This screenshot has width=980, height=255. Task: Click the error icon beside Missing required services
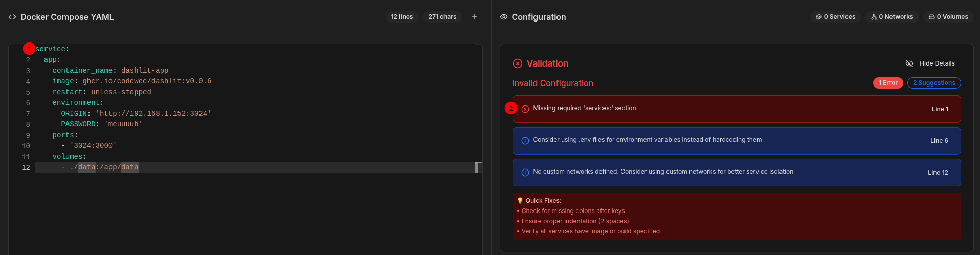[525, 109]
